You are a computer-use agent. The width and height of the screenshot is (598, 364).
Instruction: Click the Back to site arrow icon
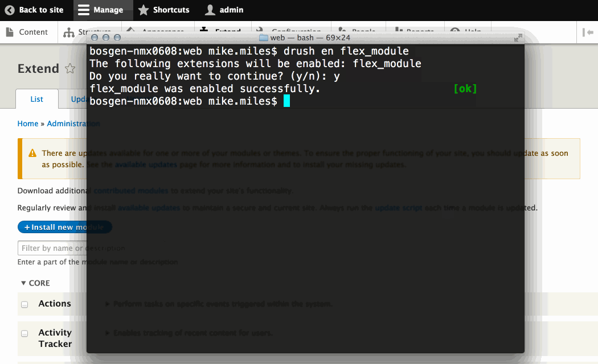(x=10, y=10)
